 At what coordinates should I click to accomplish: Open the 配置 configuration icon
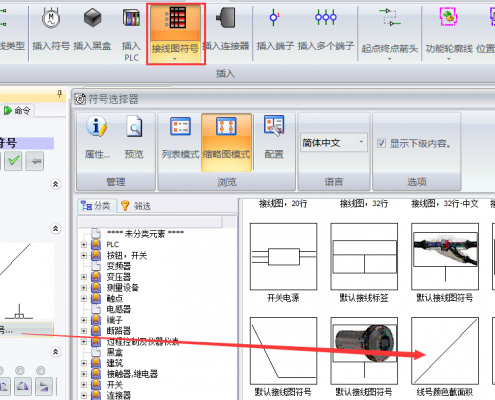click(x=274, y=126)
